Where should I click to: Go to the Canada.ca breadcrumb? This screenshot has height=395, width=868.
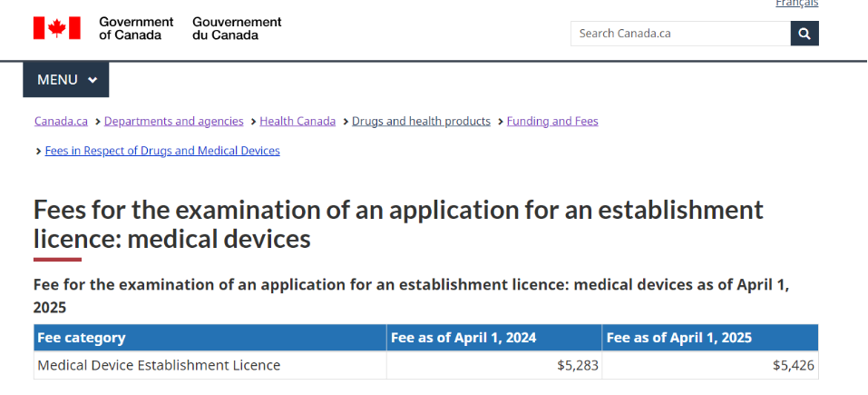(61, 121)
